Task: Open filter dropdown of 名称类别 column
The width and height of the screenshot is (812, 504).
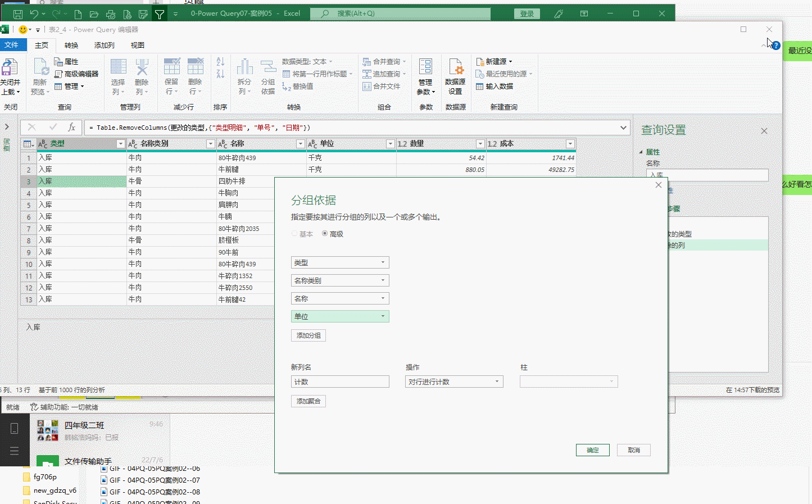Action: 210,144
